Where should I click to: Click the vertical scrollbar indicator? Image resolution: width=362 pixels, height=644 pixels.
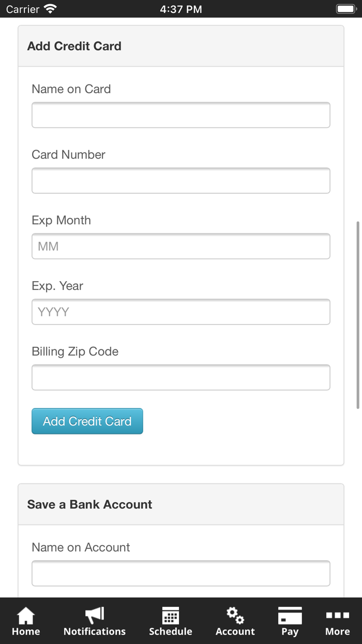(358, 315)
